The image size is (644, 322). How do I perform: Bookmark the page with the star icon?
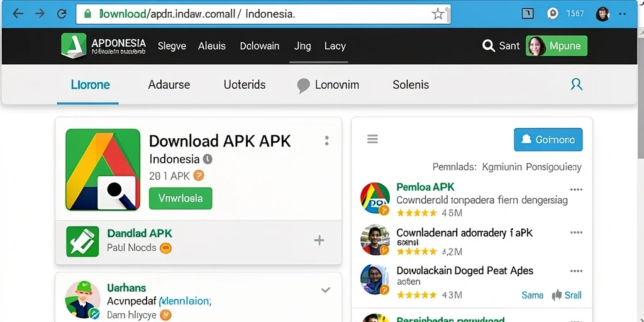438,14
